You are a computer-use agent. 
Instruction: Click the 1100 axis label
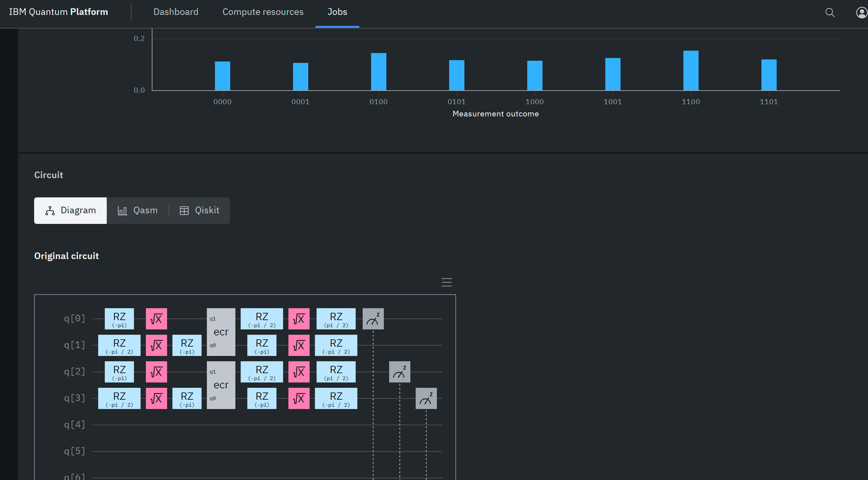(691, 102)
